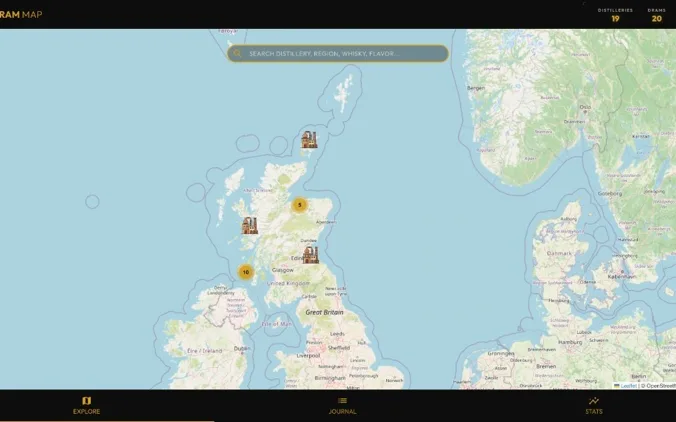Open the Leaflet attribution link
676x422 pixels.
point(629,386)
